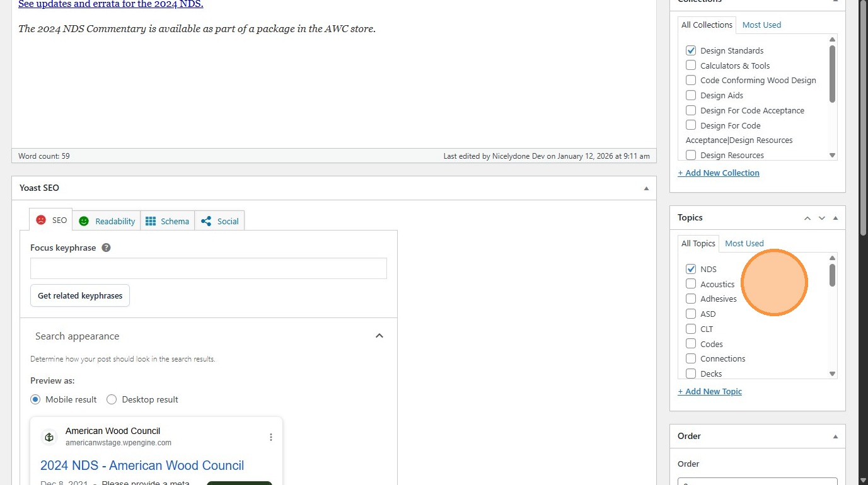Switch to the Schema tab
This screenshot has height=485, width=868.
pos(167,221)
